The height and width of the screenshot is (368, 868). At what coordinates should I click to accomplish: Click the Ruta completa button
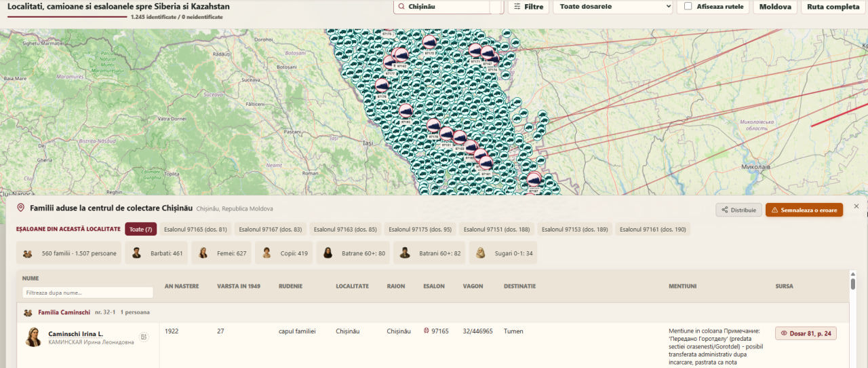[x=833, y=7]
